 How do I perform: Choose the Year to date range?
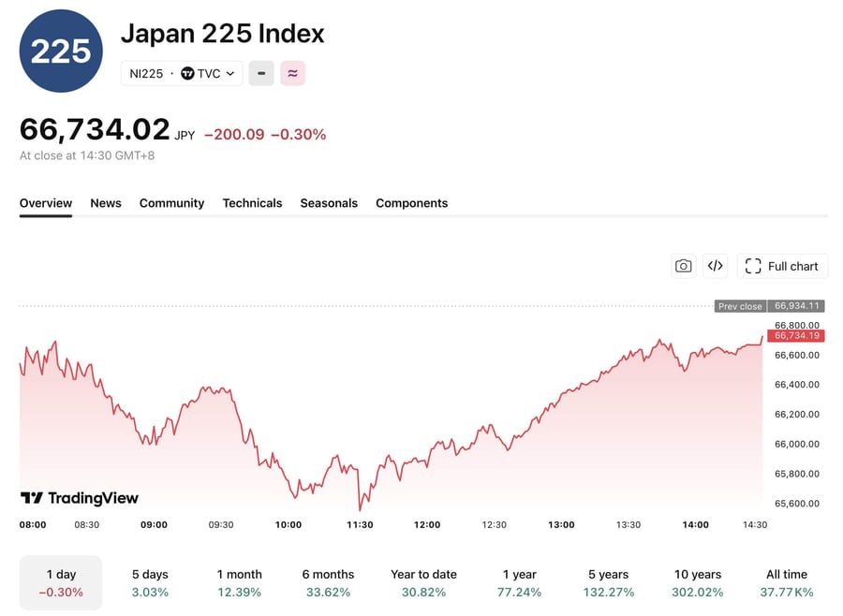tap(423, 583)
